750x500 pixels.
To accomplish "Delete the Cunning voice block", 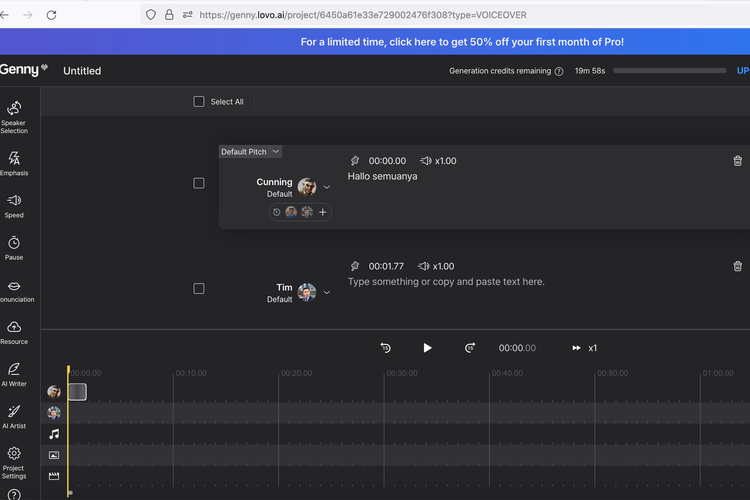I will (x=737, y=160).
